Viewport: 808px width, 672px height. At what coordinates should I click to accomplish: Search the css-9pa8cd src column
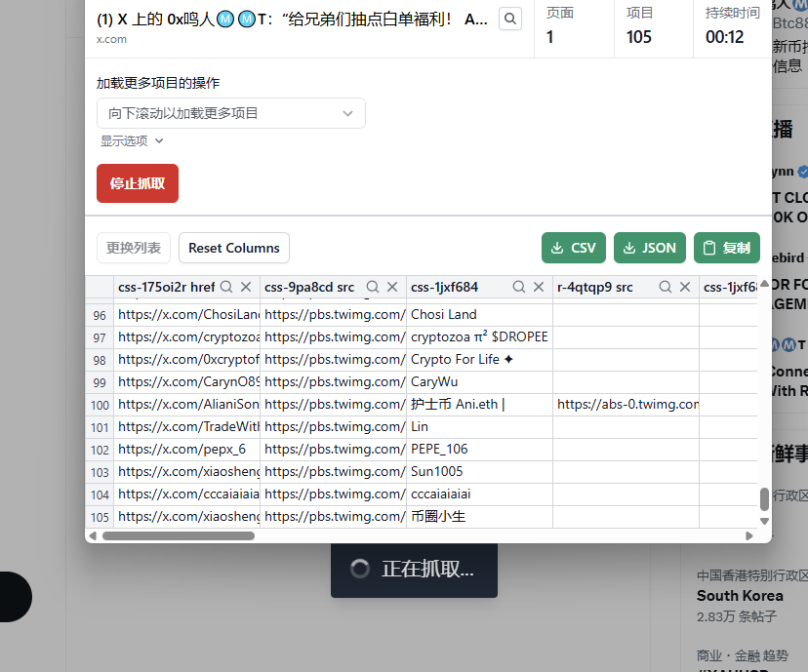pos(373,287)
